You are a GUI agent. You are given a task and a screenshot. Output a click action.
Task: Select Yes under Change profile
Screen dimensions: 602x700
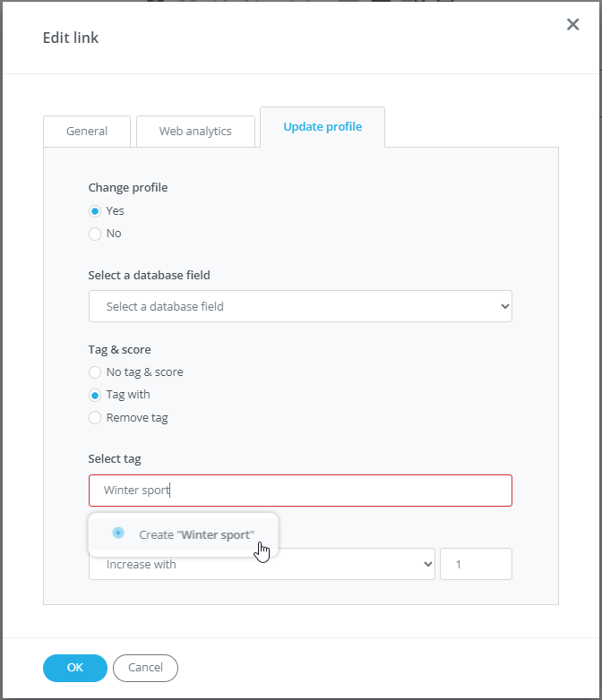coord(95,211)
